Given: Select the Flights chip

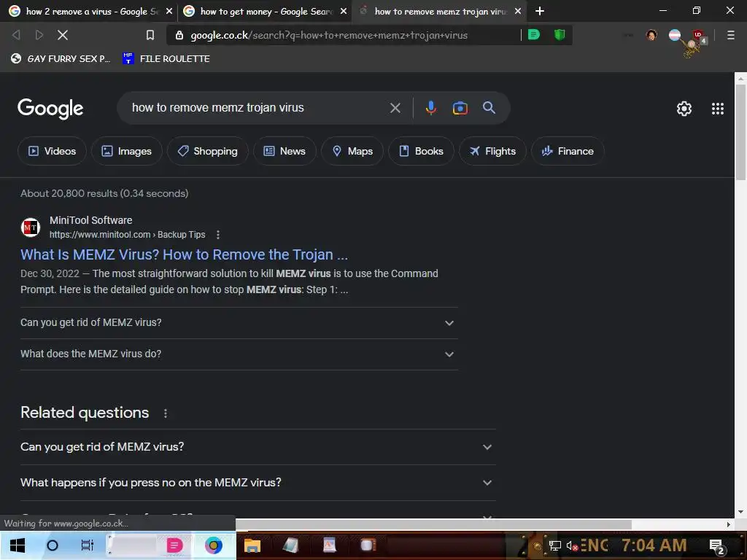Looking at the screenshot, I should click(x=492, y=151).
